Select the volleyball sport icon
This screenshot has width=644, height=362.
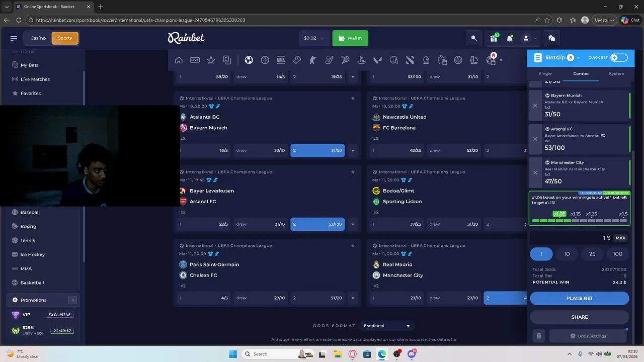point(458,60)
